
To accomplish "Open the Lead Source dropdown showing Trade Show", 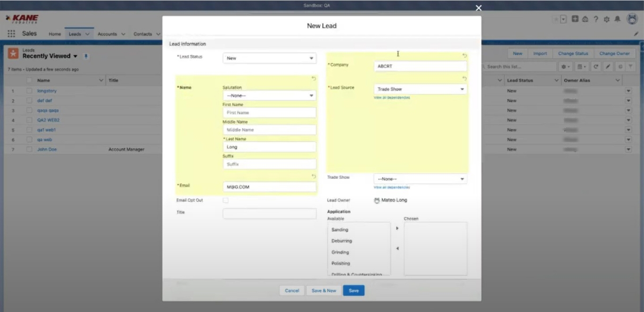I will pos(420,89).
